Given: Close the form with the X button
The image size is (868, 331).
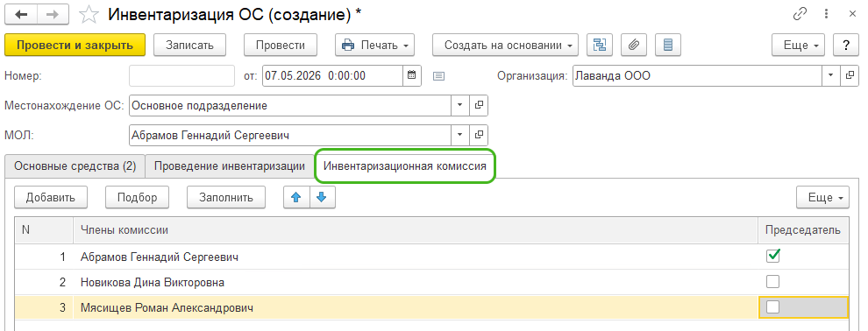Looking at the screenshot, I should (x=852, y=14).
